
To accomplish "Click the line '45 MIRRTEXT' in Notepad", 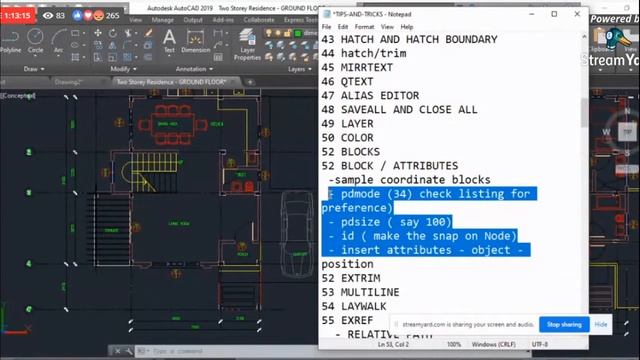I will tap(357, 67).
